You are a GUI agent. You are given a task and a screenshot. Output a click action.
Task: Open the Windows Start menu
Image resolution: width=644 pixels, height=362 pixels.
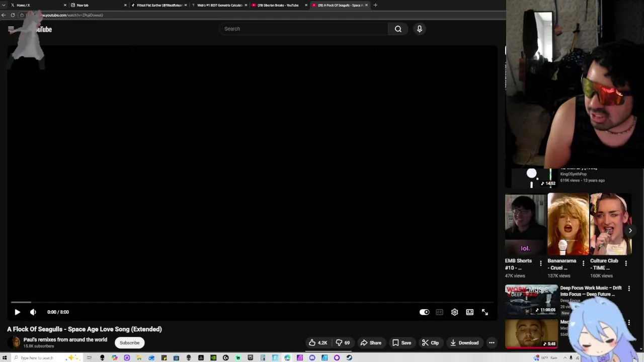(x=5, y=357)
